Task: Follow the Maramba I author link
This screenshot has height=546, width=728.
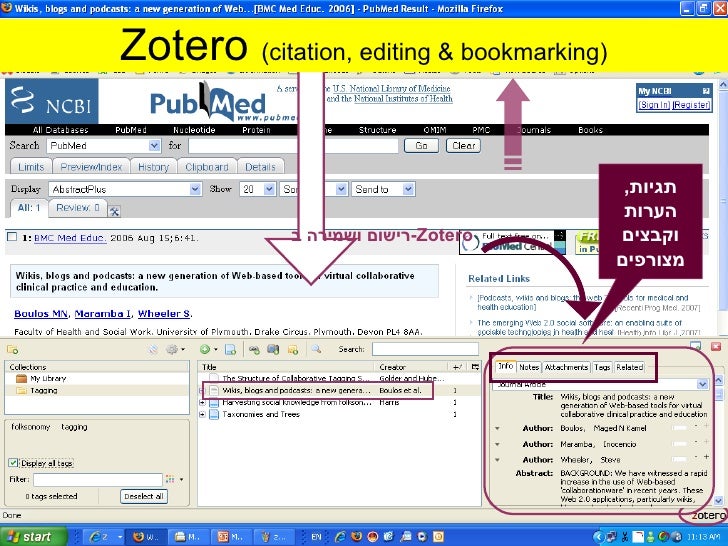Action: pyautogui.click(x=103, y=313)
